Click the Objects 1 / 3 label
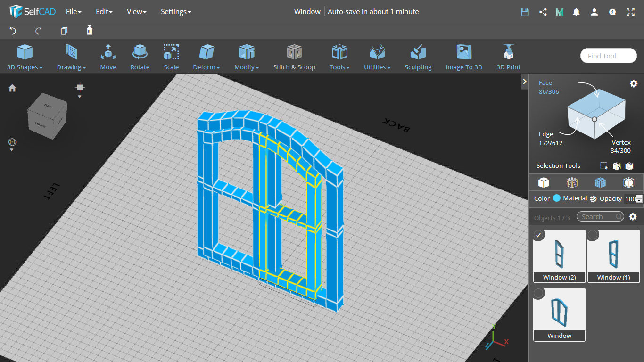Image resolution: width=644 pixels, height=362 pixels. pyautogui.click(x=552, y=218)
